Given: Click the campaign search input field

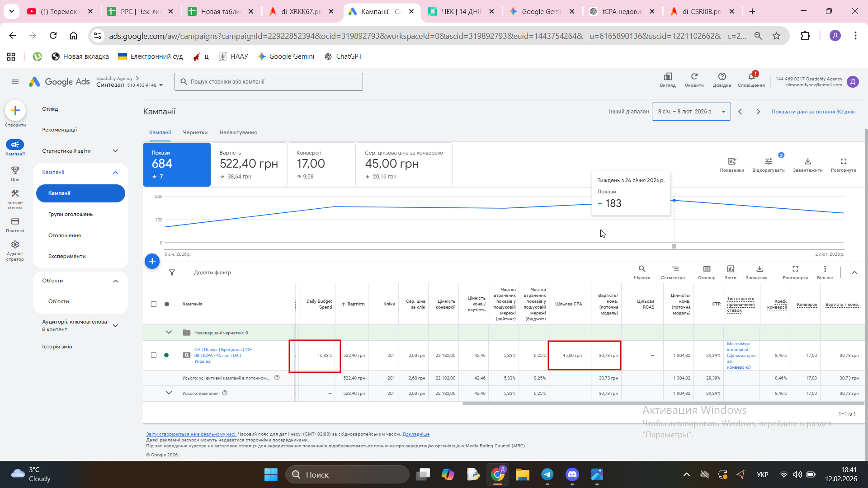Looking at the screenshot, I should [269, 82].
